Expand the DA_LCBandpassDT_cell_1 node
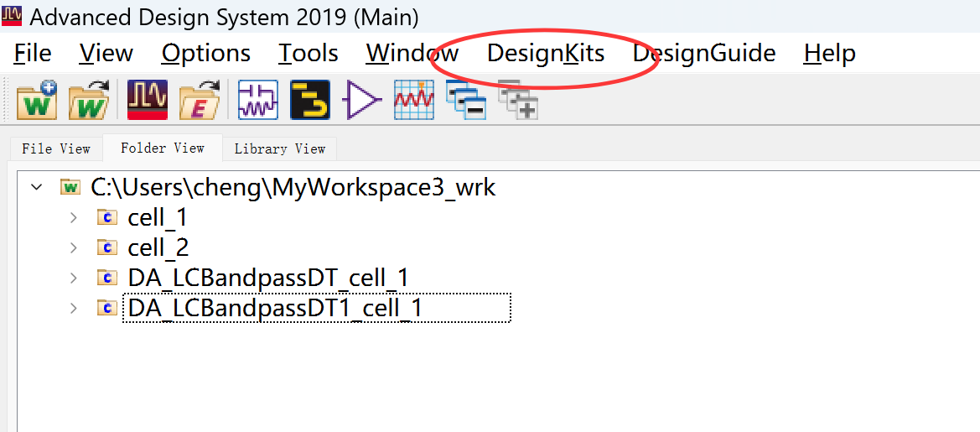 pos(74,278)
